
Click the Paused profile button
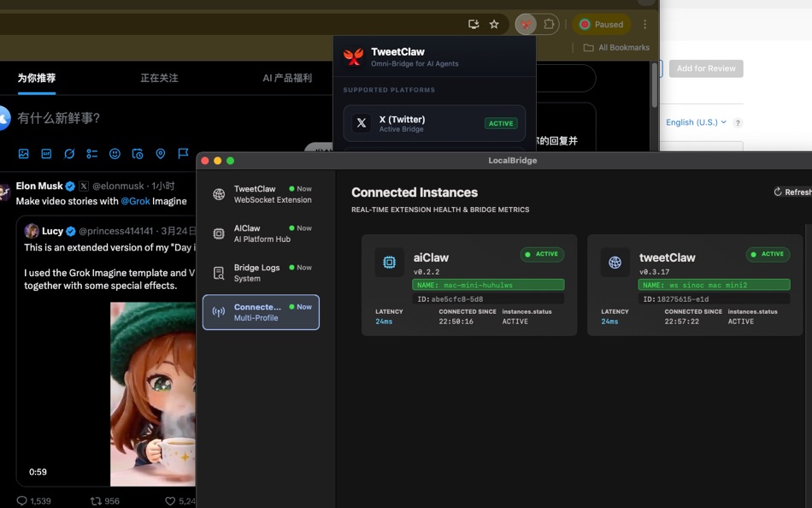[601, 24]
